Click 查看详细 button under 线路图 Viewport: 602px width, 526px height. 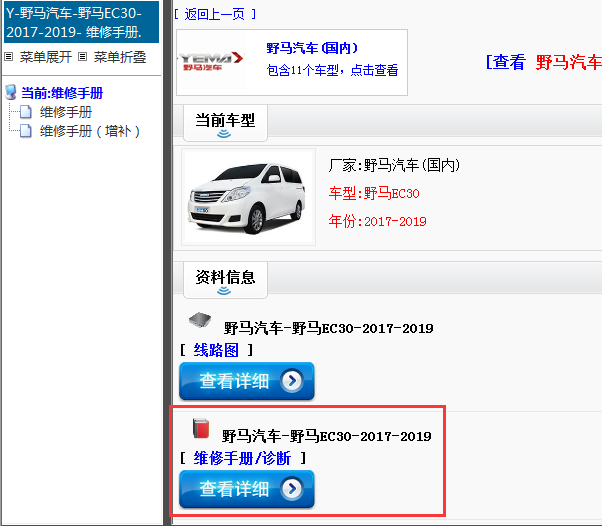tap(247, 381)
